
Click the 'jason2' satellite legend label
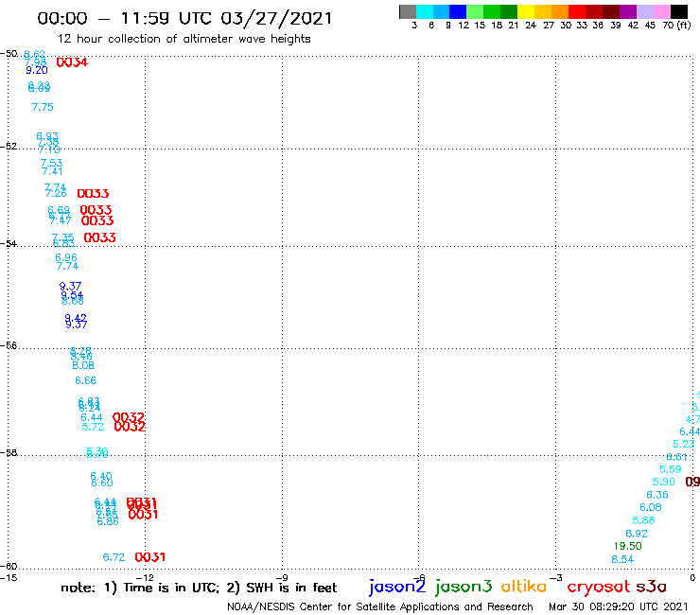tap(397, 587)
